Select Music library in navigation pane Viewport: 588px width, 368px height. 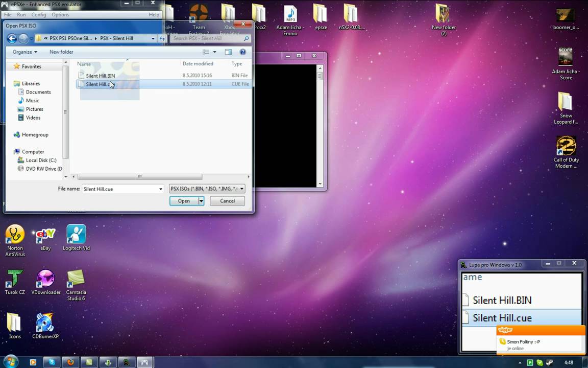click(32, 101)
